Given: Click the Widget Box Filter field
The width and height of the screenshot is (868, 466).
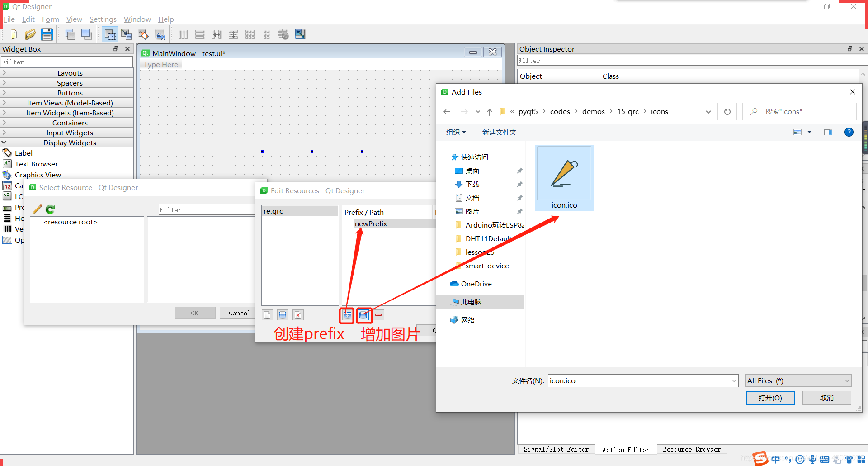Looking at the screenshot, I should pyautogui.click(x=66, y=62).
